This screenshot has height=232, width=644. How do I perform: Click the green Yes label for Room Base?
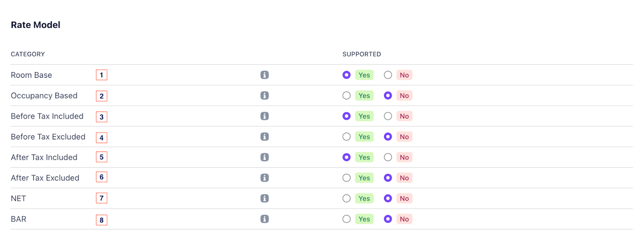pos(364,75)
